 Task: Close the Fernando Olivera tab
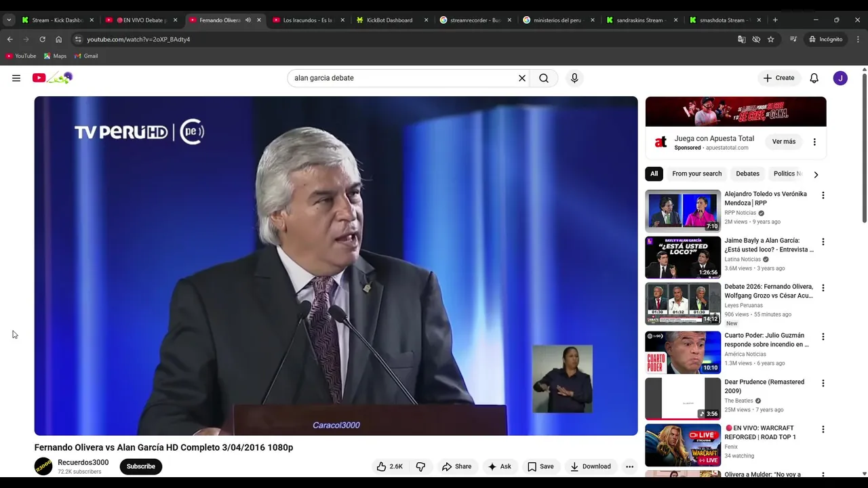click(x=259, y=20)
